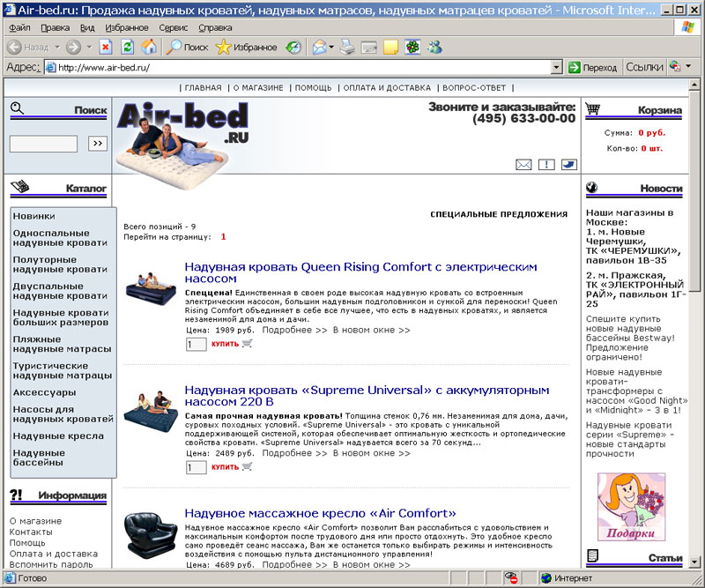This screenshot has height=588, width=705.
Task: Open Подробнее >> for Supreme Universal bed
Action: click(x=294, y=453)
